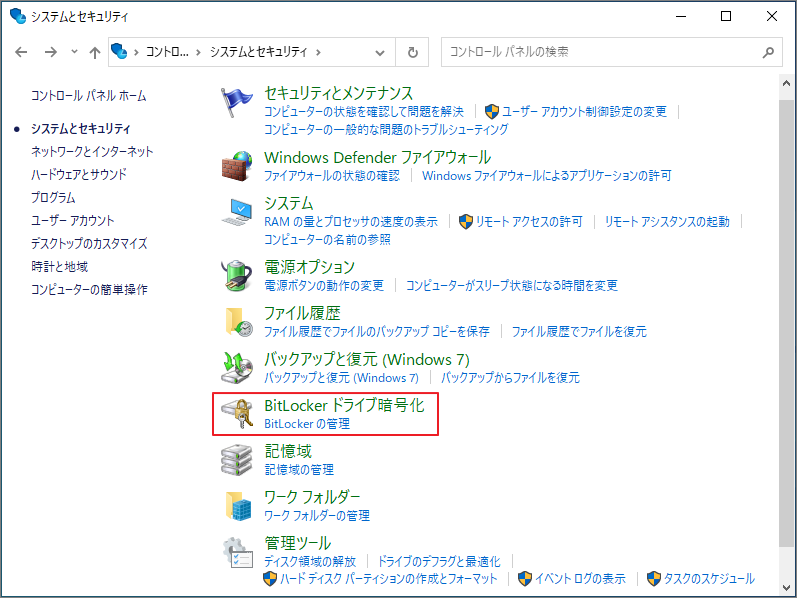Open BitLocker の管理 link

[307, 424]
